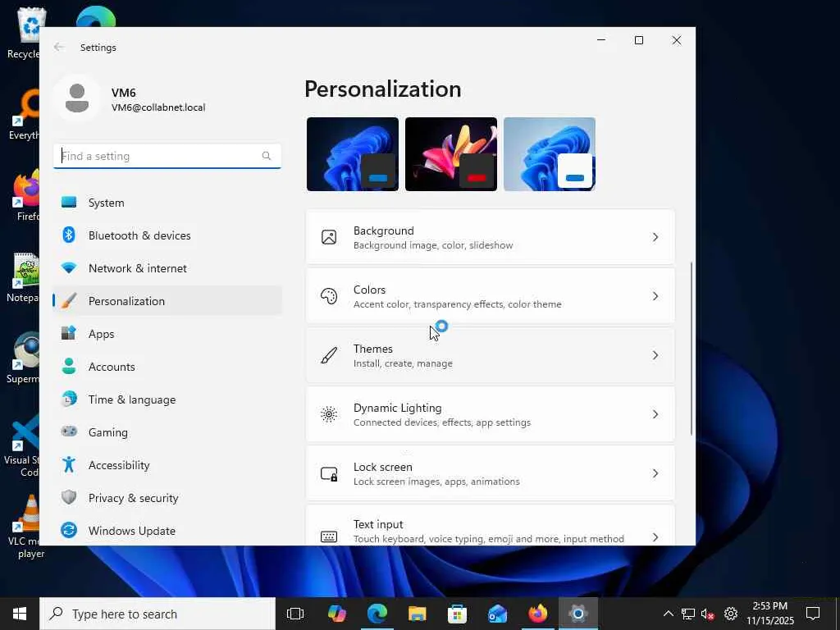Image resolution: width=840 pixels, height=630 pixels.
Task: Open the Time & language clock icon
Action: (x=69, y=399)
